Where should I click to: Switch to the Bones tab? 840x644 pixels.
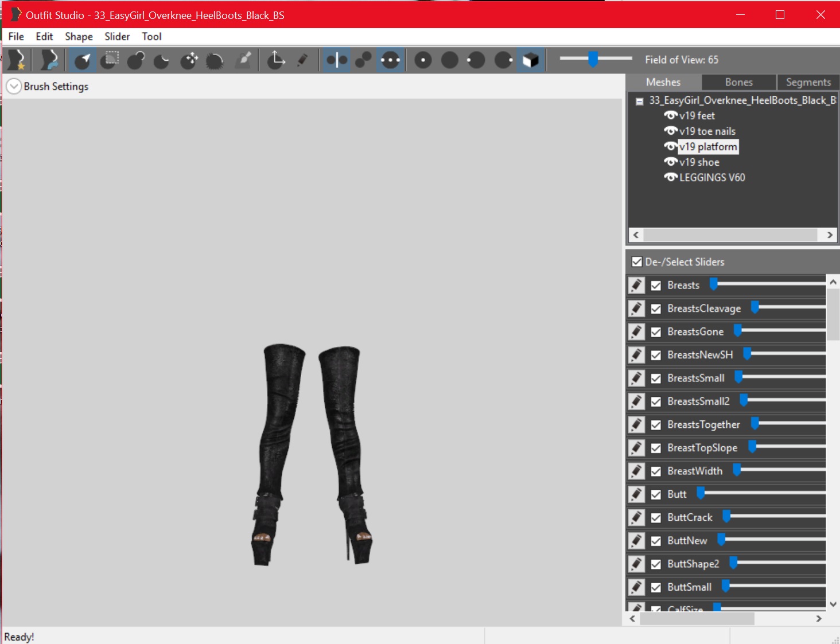pyautogui.click(x=738, y=82)
